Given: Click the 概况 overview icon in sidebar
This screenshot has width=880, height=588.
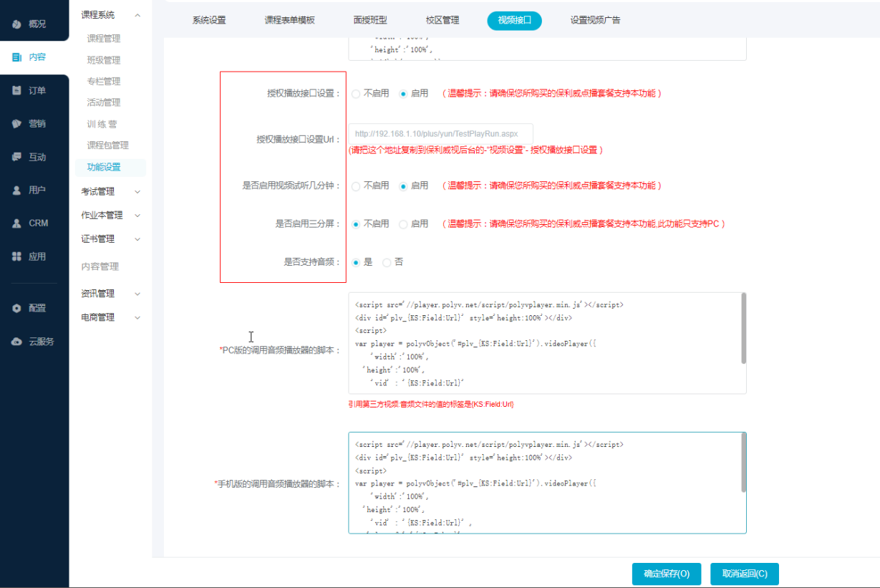Looking at the screenshot, I should (x=17, y=24).
